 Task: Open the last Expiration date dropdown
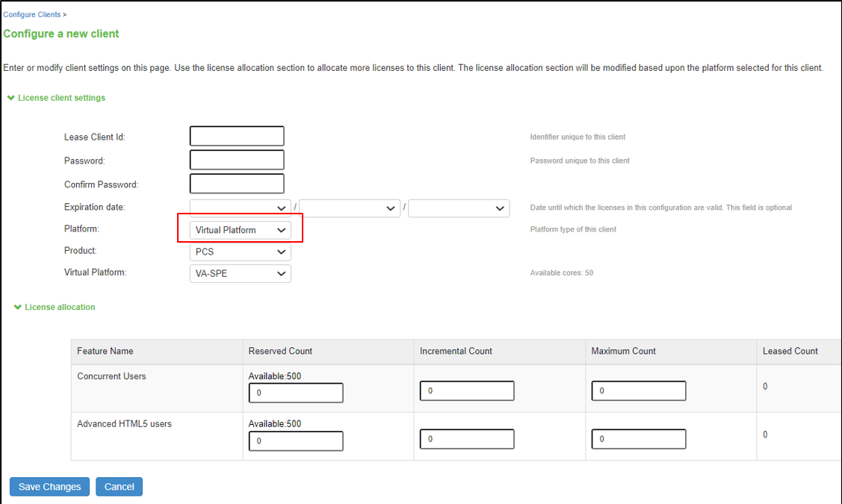pos(459,208)
